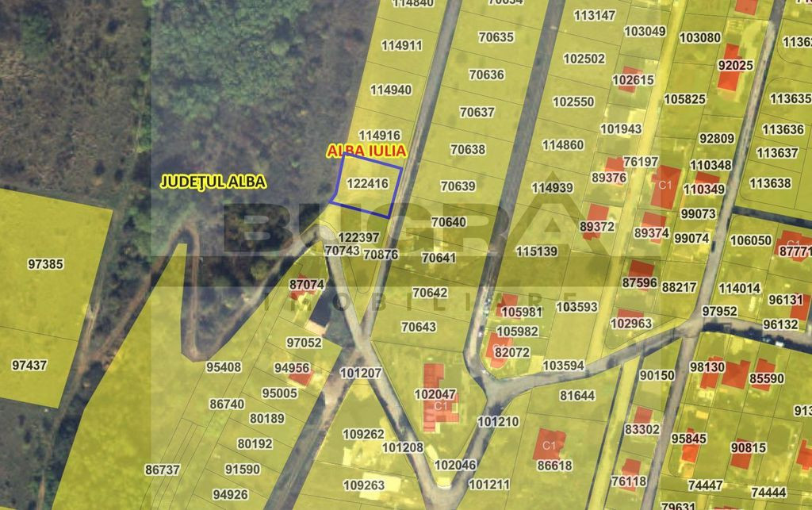Select parcel 97437
Viewport: 812px width, 510px height.
coord(29,366)
